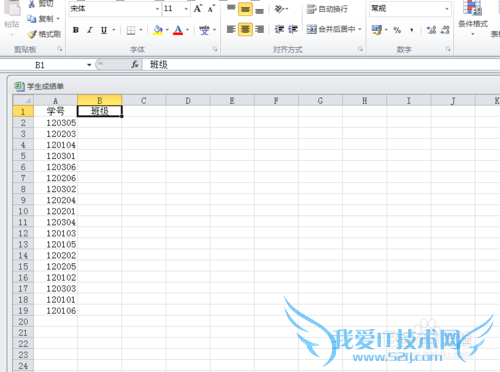Open the fill color dropdown arrow
Viewport: 500px width, 372px height.
[167, 30]
